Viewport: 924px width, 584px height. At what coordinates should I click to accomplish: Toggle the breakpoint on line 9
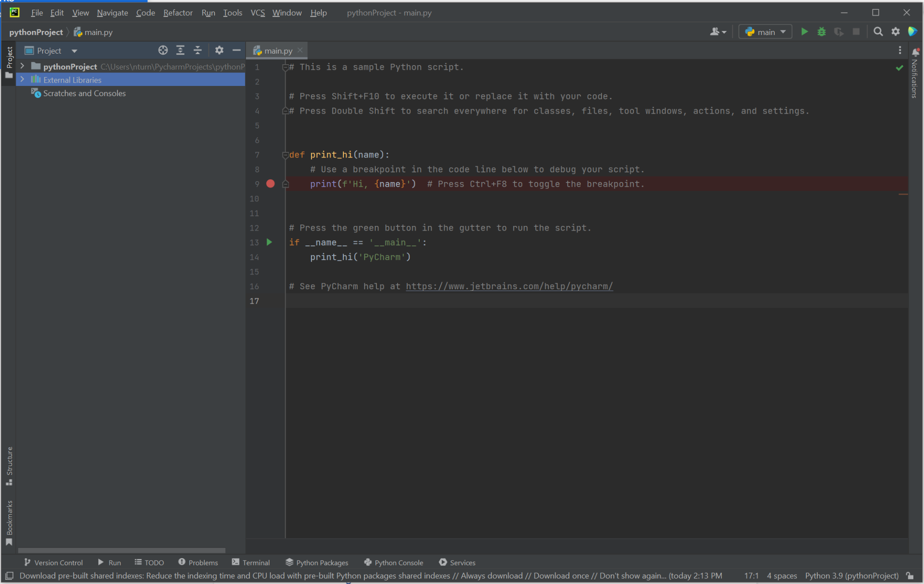(x=270, y=184)
